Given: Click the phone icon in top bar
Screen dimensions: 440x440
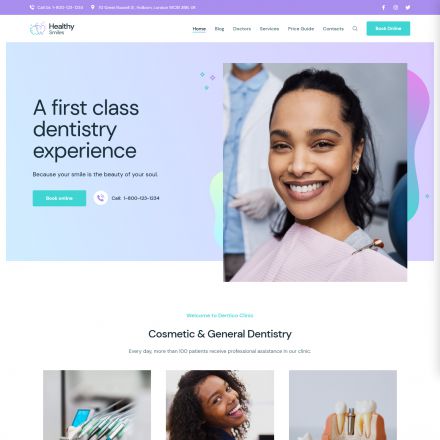Looking at the screenshot, I should pos(32,7).
